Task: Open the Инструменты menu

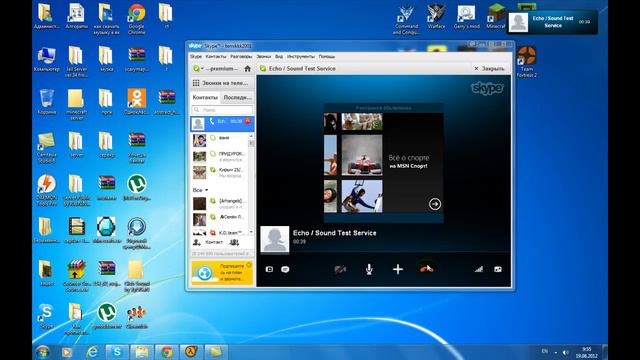Action: coord(301,56)
